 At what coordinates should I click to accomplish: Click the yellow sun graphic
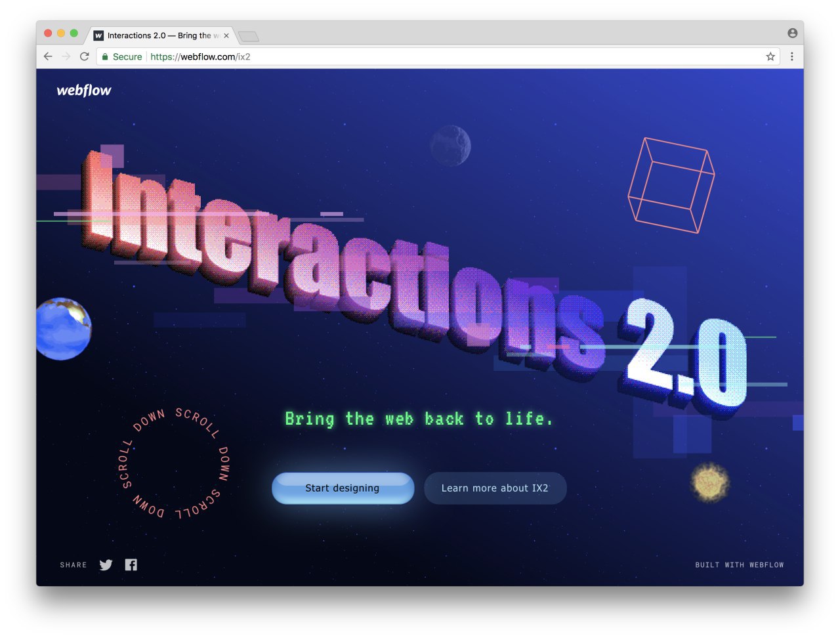[710, 482]
